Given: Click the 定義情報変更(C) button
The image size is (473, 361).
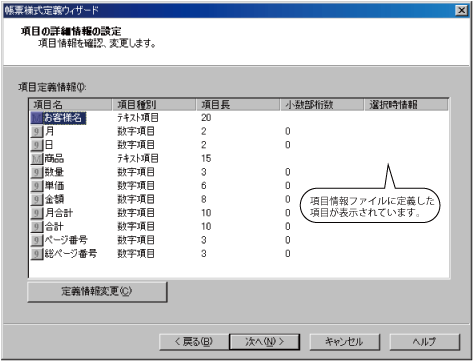Looking at the screenshot, I should click(x=97, y=292).
